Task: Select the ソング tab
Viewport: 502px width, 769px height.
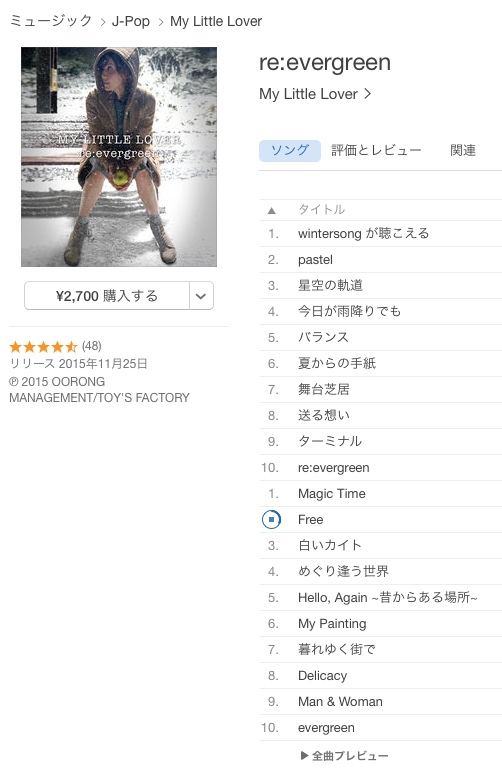Action: point(290,151)
